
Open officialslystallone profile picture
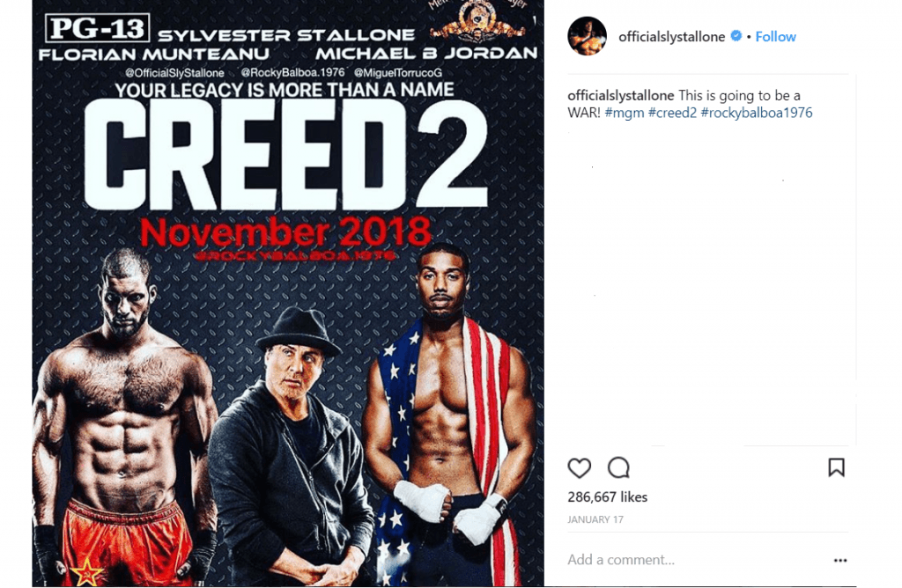point(587,36)
